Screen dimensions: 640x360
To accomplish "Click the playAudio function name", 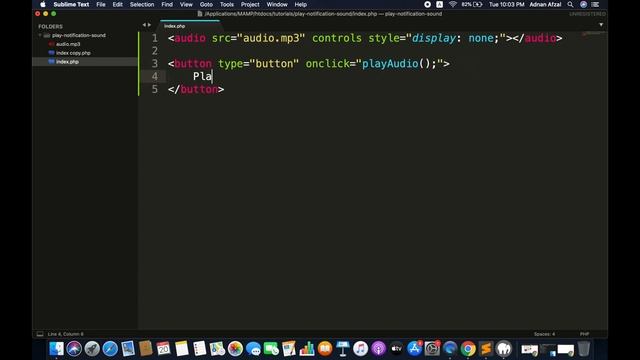I will pyautogui.click(x=390, y=64).
